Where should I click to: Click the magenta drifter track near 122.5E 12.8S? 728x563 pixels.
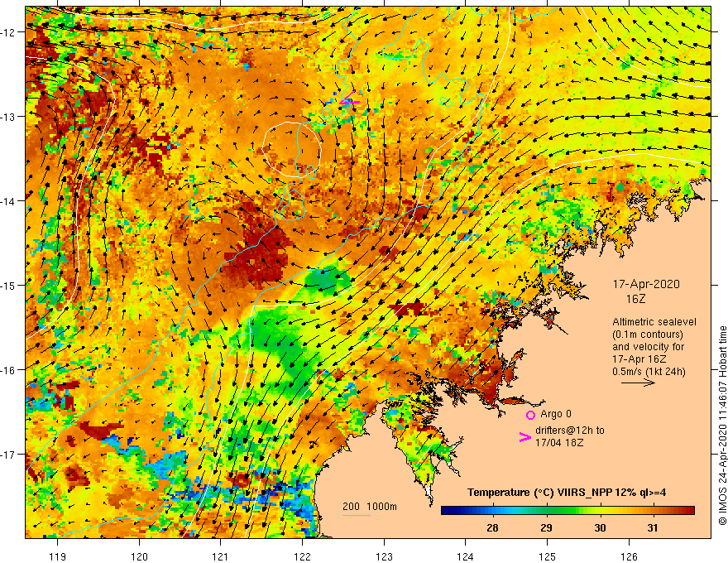[x=349, y=99]
